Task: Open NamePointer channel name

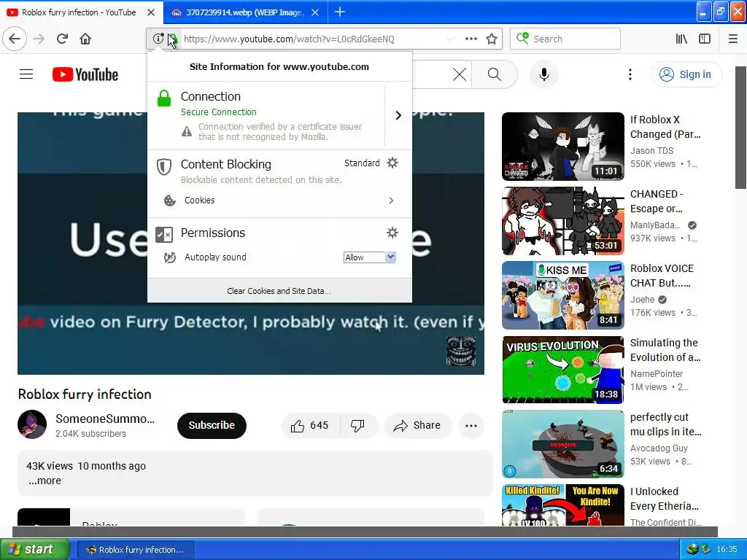Action: pyautogui.click(x=657, y=374)
